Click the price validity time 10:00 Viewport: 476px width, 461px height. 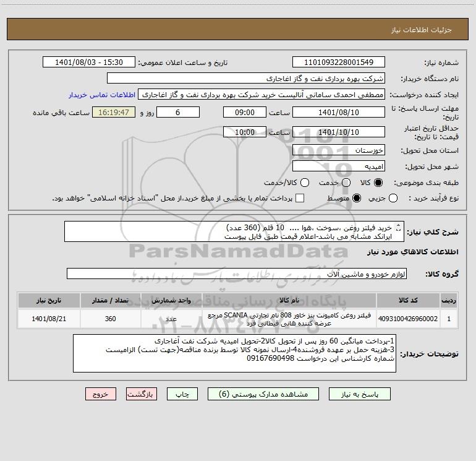tap(245, 132)
